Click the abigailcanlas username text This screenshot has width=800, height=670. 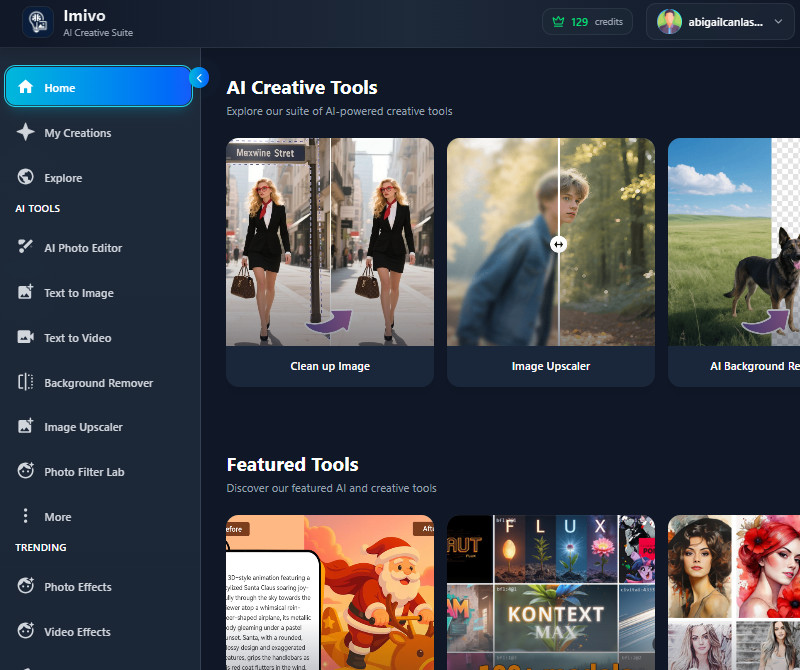click(726, 22)
